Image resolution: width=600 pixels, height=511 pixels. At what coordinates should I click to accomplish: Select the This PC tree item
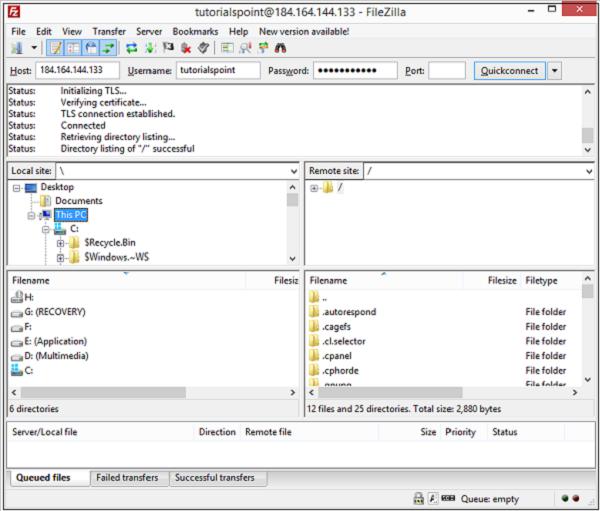click(x=71, y=215)
